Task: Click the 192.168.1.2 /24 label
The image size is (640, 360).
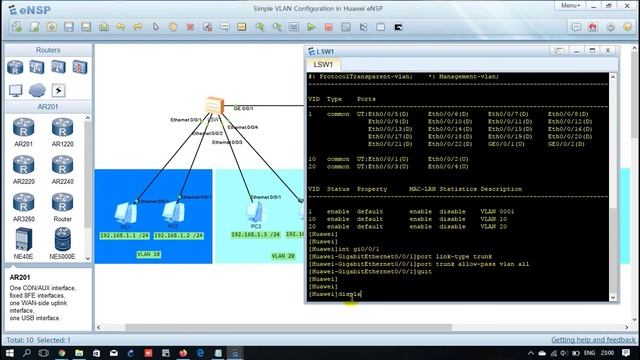Action: [178, 236]
